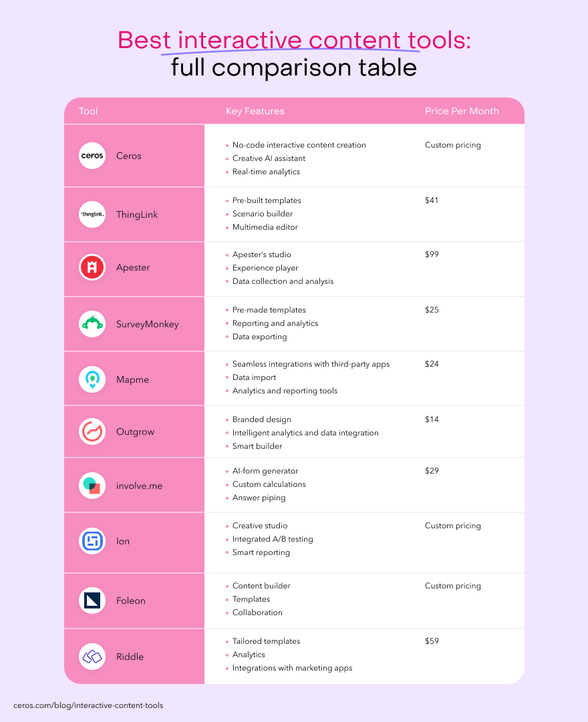The height and width of the screenshot is (722, 588).
Task: Select the red Apester logo icon
Action: point(92,268)
